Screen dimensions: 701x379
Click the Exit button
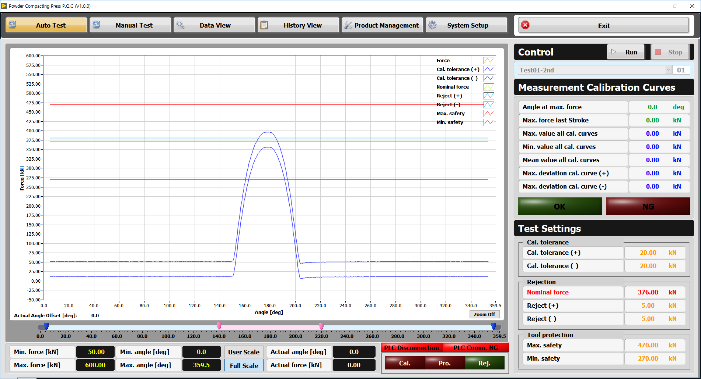pyautogui.click(x=604, y=25)
